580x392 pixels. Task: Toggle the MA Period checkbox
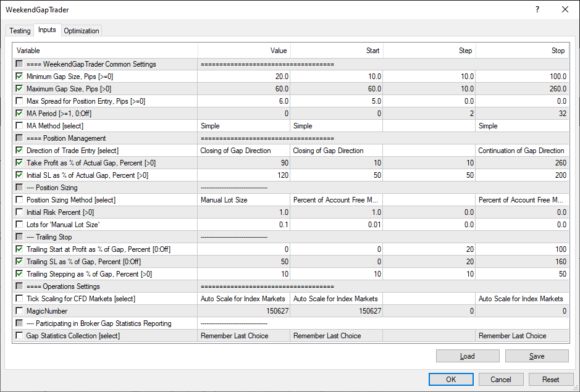coord(20,114)
